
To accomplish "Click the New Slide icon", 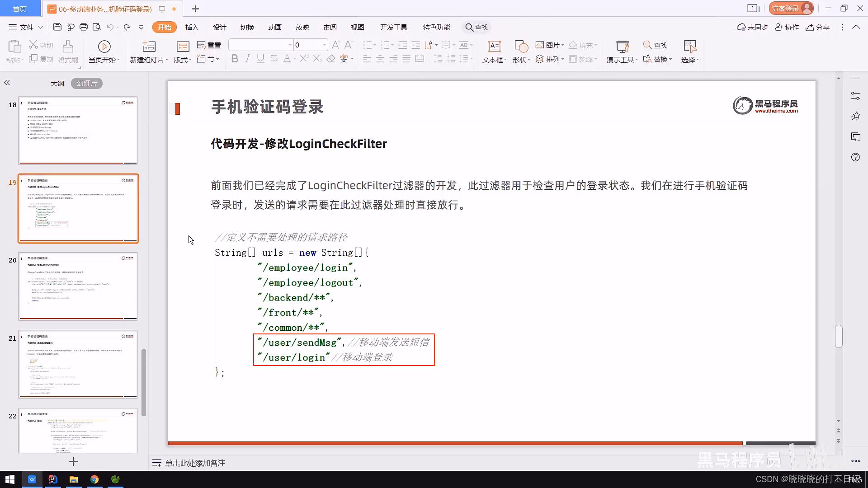I will (x=149, y=47).
